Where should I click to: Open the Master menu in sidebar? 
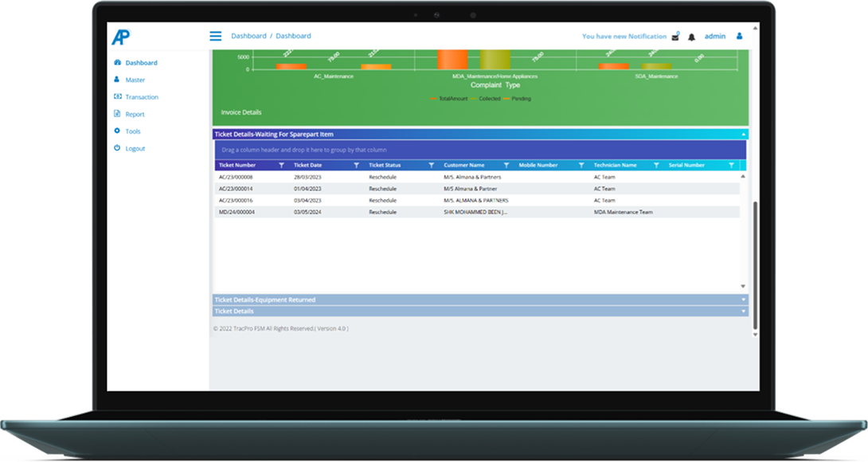(x=135, y=80)
